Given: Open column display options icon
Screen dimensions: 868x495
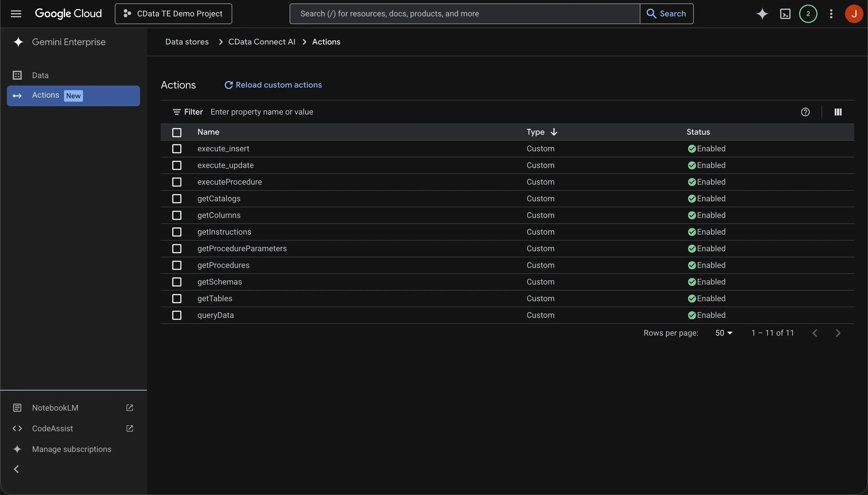Looking at the screenshot, I should pyautogui.click(x=838, y=112).
